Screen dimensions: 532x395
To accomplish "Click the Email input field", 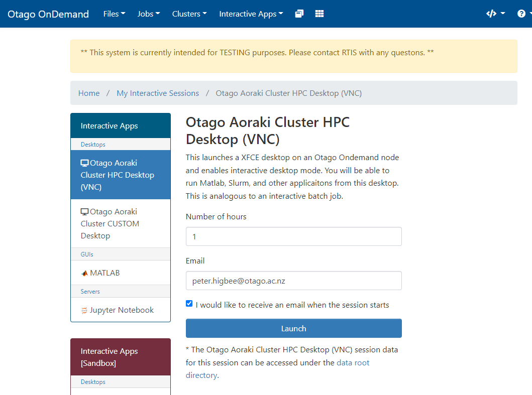I will click(x=293, y=281).
